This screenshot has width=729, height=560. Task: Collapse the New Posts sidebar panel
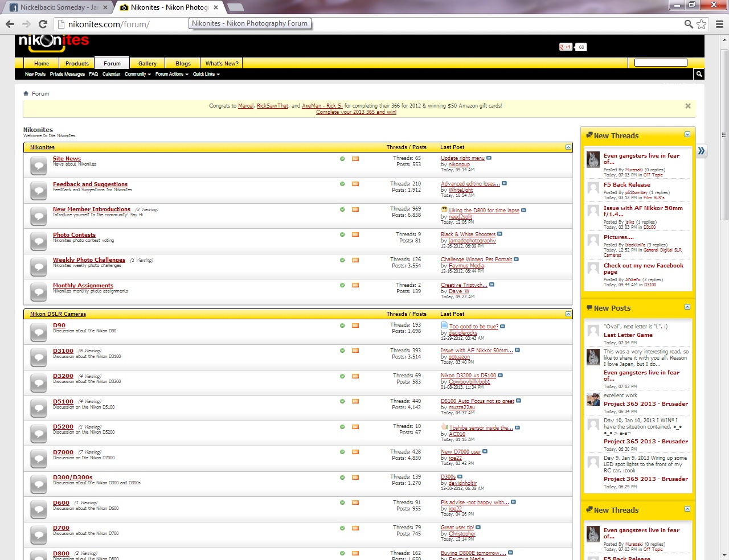point(687,307)
